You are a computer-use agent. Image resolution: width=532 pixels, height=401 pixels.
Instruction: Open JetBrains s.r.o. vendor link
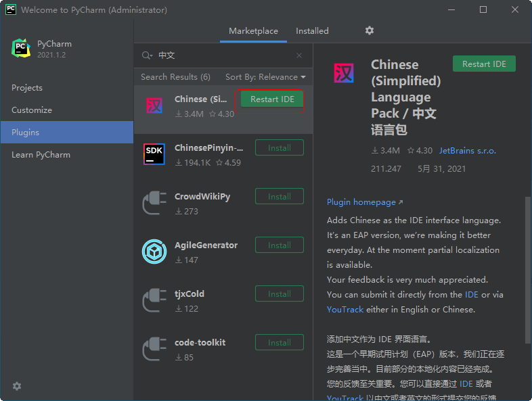(468, 151)
